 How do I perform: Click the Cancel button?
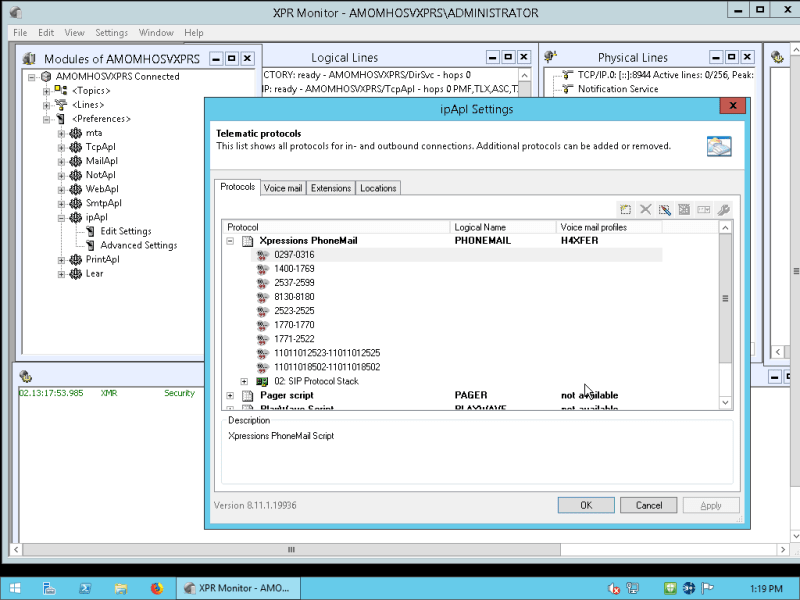(648, 505)
